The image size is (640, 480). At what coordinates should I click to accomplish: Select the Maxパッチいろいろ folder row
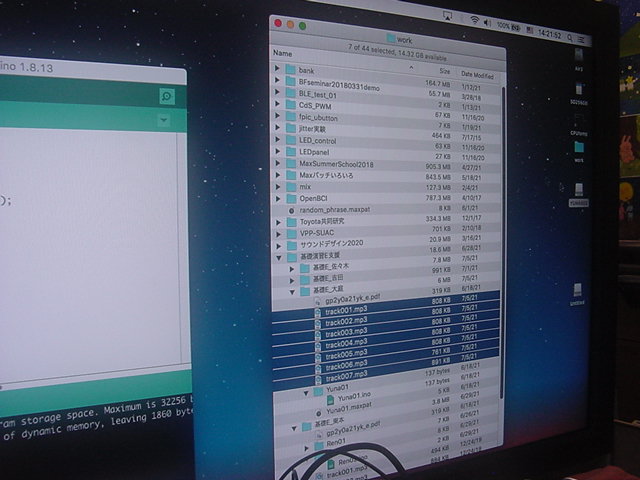coord(386,176)
